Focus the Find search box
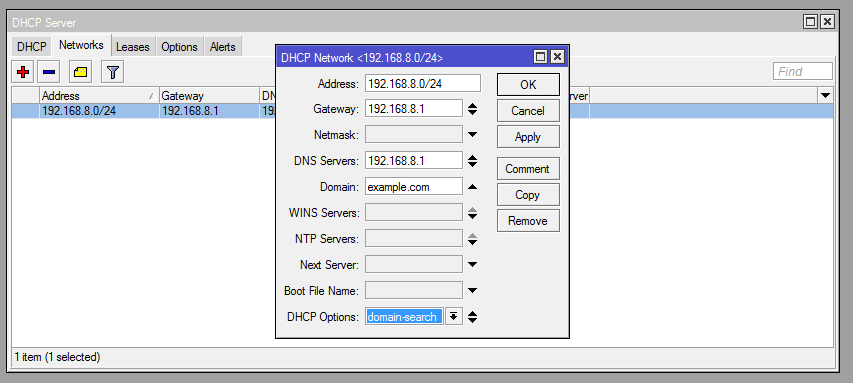Image resolution: width=853 pixels, height=383 pixels. pos(802,71)
